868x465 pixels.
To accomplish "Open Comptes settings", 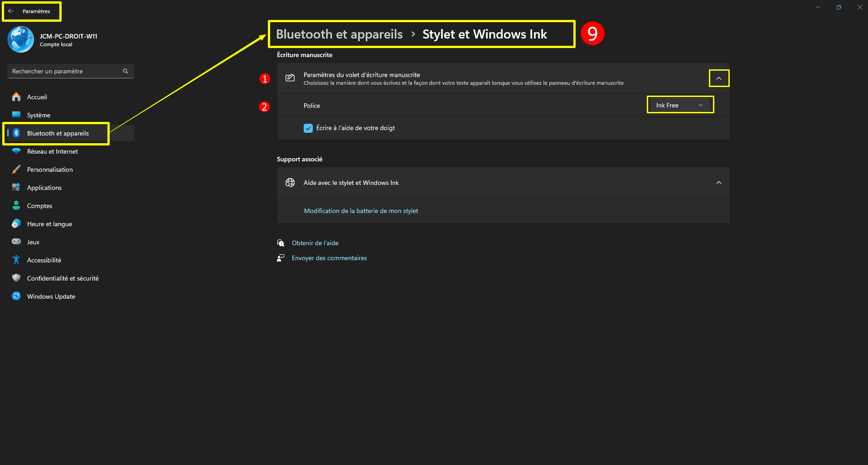I will click(71, 206).
